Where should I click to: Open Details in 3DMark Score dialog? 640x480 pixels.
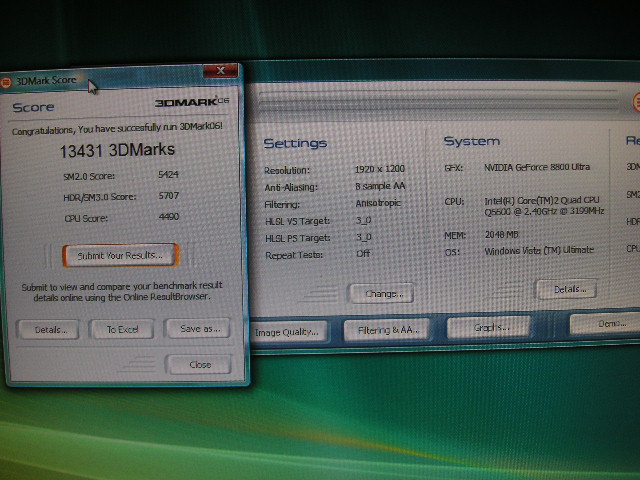48,329
